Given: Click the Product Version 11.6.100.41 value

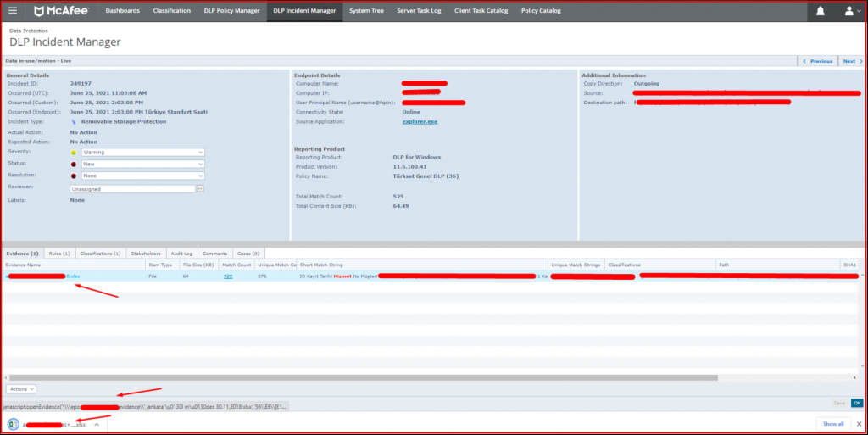Looking at the screenshot, I should pyautogui.click(x=409, y=166).
